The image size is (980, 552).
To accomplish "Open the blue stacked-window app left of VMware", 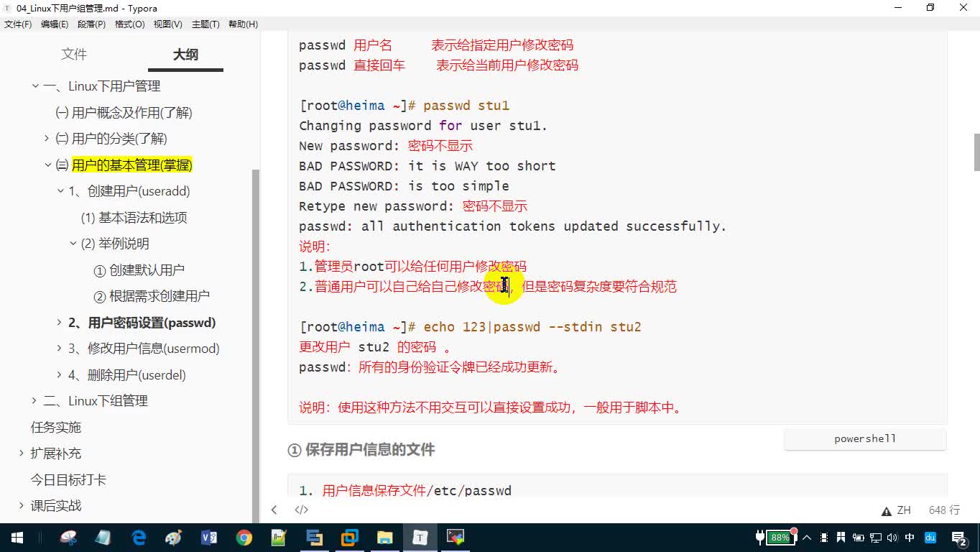I will click(315, 537).
